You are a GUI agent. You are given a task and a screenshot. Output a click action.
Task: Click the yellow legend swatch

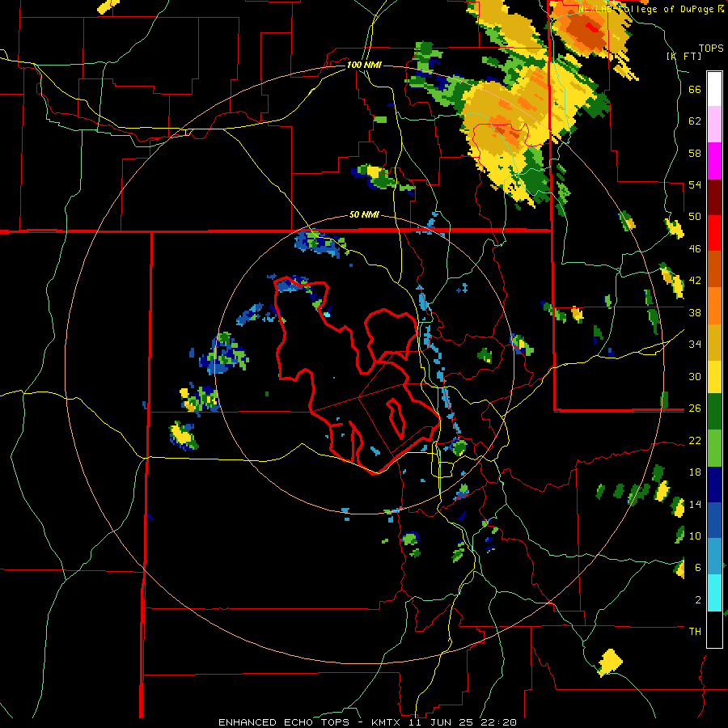click(x=714, y=376)
